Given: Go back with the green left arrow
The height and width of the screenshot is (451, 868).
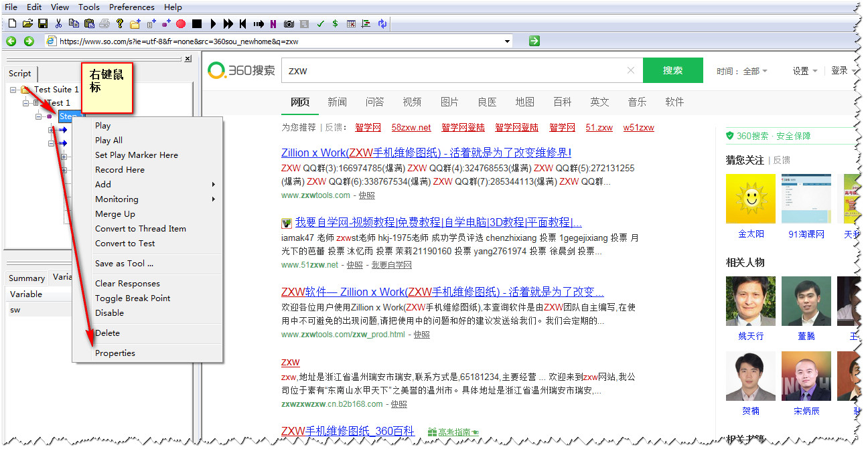Looking at the screenshot, I should point(11,41).
